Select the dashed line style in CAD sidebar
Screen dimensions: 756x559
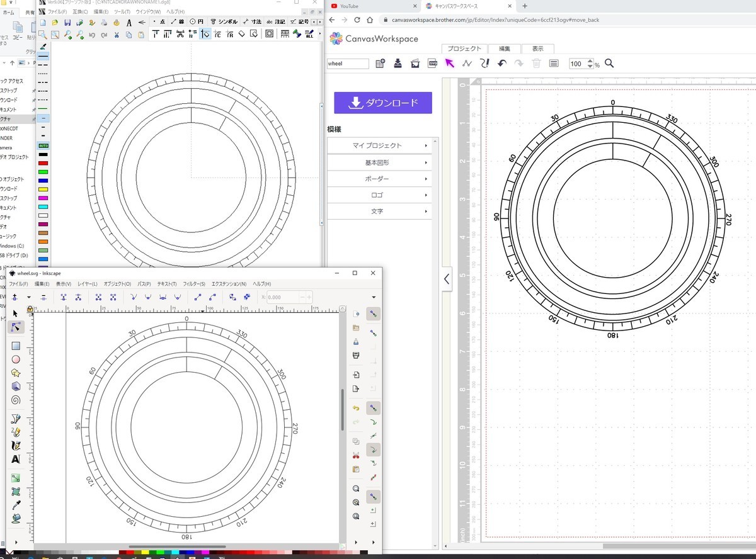pyautogui.click(x=43, y=65)
